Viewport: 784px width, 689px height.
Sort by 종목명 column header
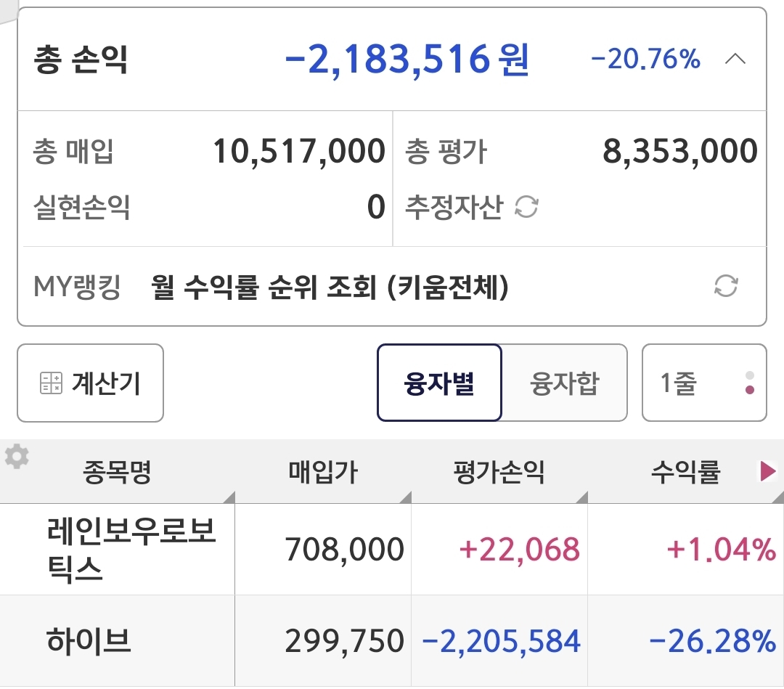coord(117,471)
